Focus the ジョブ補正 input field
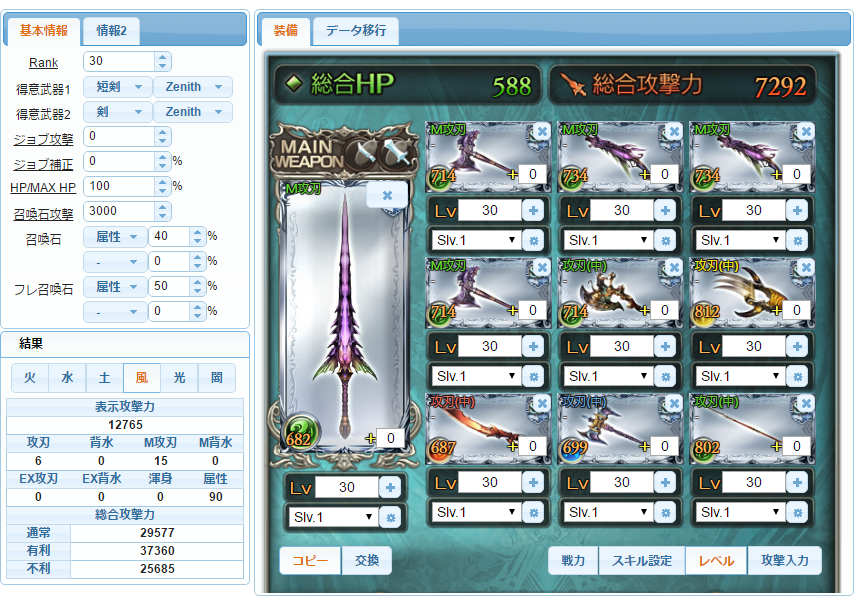Screen dimensions: 857x605 click(x=119, y=161)
